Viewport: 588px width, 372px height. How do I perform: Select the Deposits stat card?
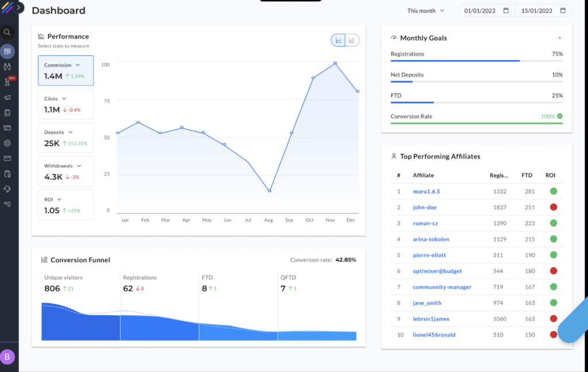coord(65,138)
